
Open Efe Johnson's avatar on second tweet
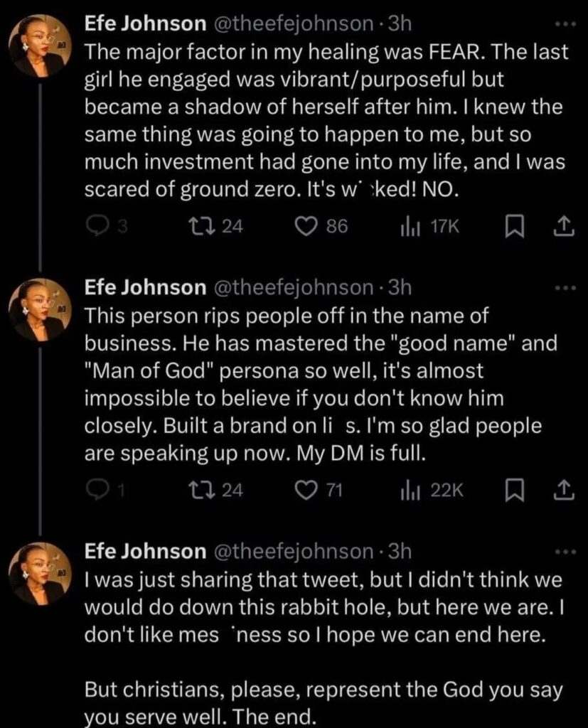[x=41, y=309]
